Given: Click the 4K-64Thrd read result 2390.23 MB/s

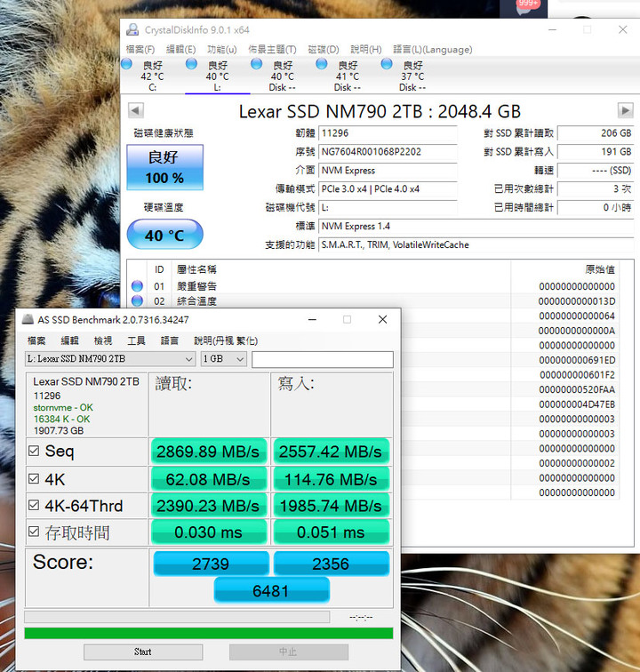Looking at the screenshot, I should (208, 506).
